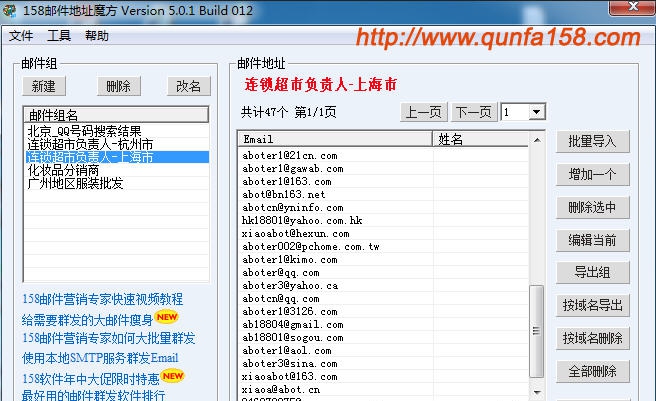656x401 pixels.
Task: Open the 帮助 menu
Action: point(97,36)
